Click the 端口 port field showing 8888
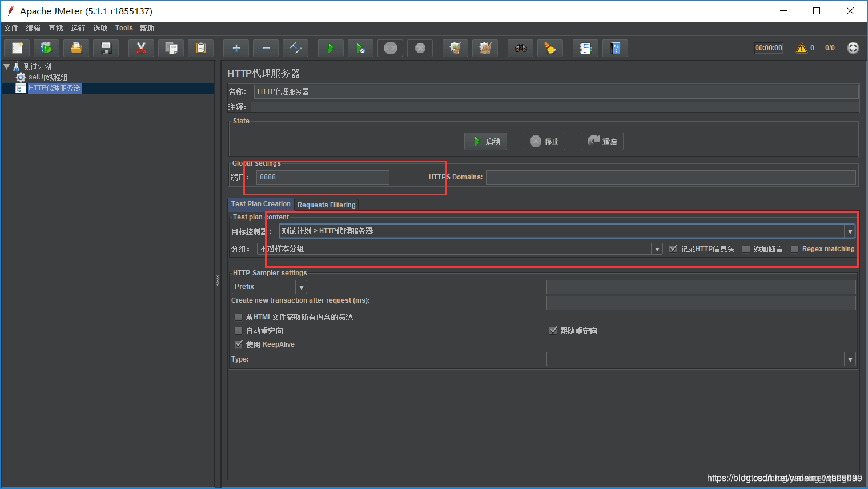 click(x=323, y=177)
